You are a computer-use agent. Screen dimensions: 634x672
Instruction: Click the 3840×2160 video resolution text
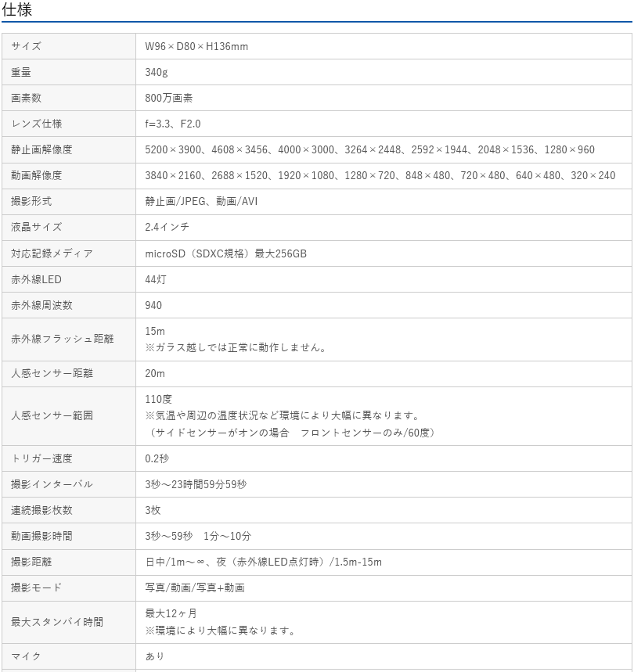[175, 175]
